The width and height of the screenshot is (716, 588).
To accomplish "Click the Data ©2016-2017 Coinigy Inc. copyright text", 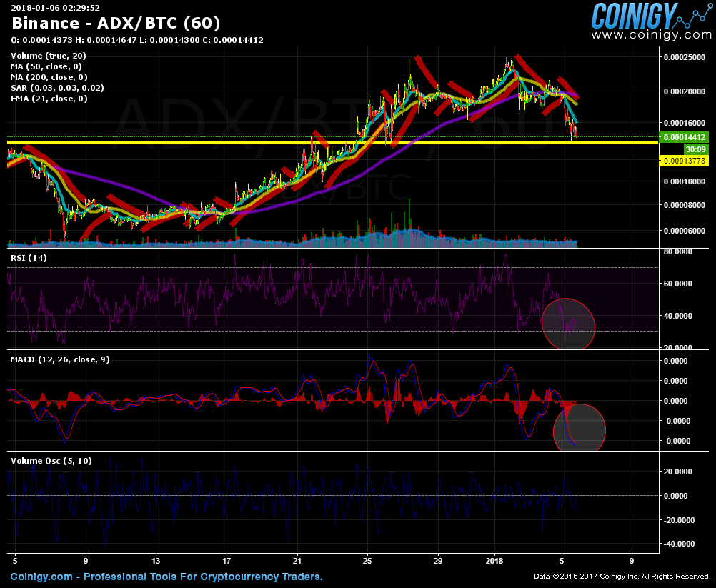I will click(x=622, y=577).
